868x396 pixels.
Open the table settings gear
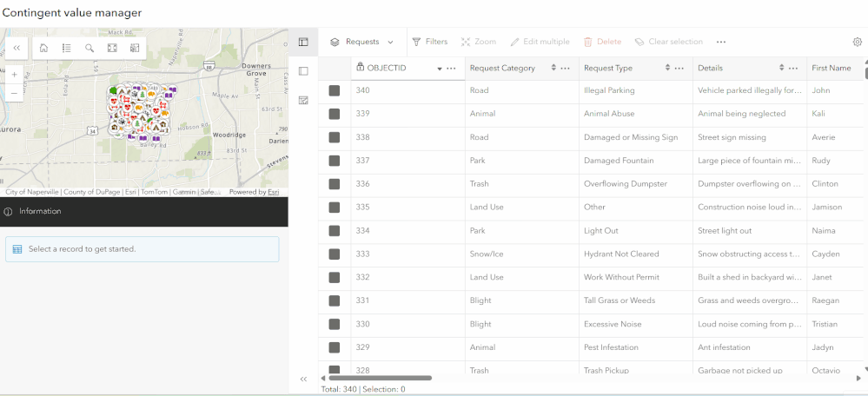pos(858,42)
